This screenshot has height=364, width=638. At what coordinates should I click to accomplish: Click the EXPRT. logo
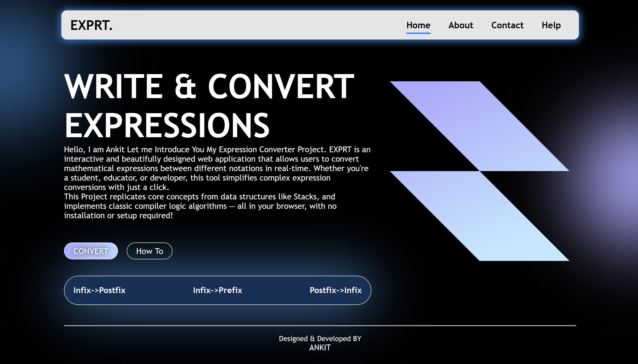tap(91, 25)
